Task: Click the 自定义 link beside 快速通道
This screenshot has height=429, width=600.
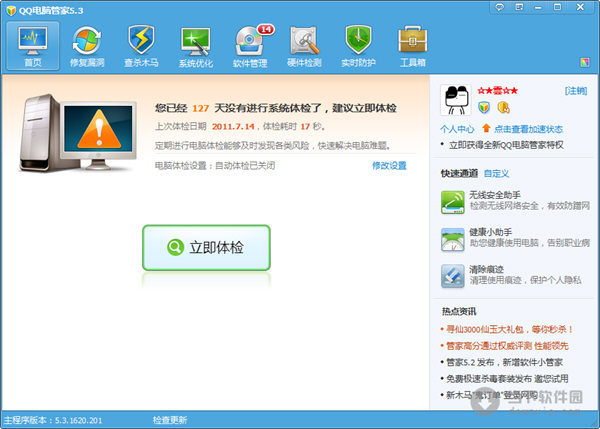Action: click(x=496, y=173)
